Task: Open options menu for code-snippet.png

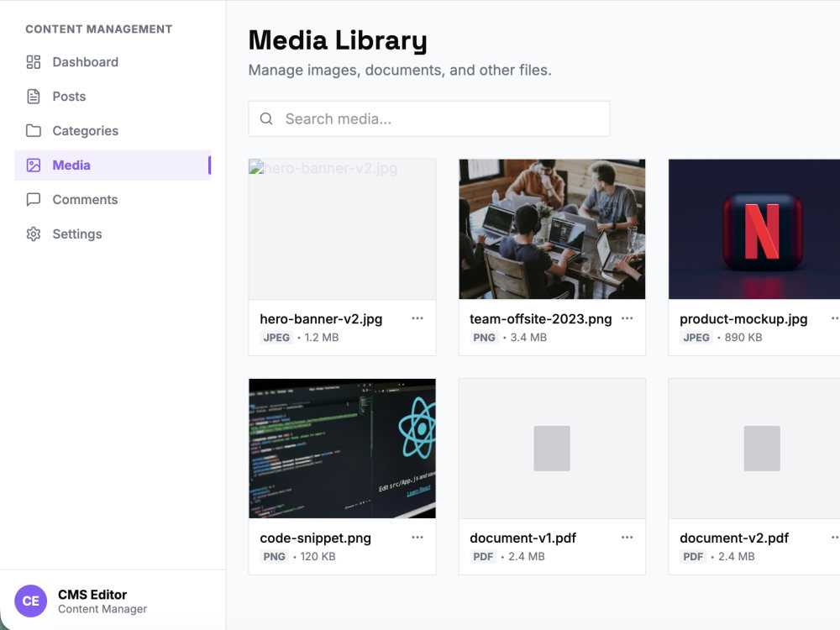Action: coord(417,538)
